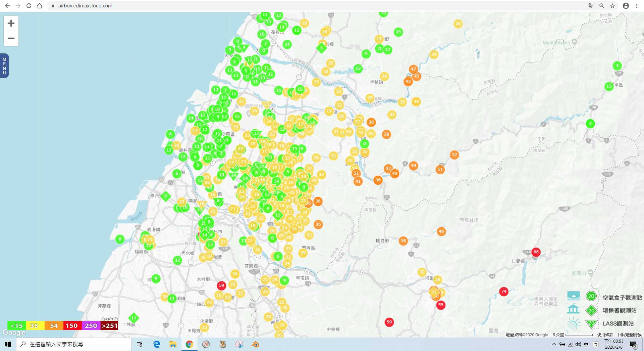Select green diamond EPA marker 9 at 線西

(x=165, y=196)
